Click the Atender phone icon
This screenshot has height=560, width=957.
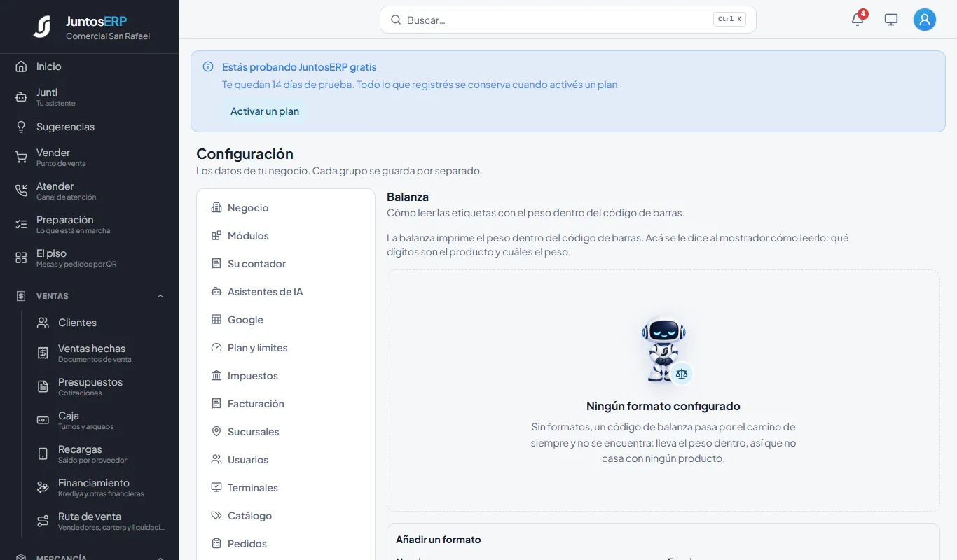[x=21, y=191]
